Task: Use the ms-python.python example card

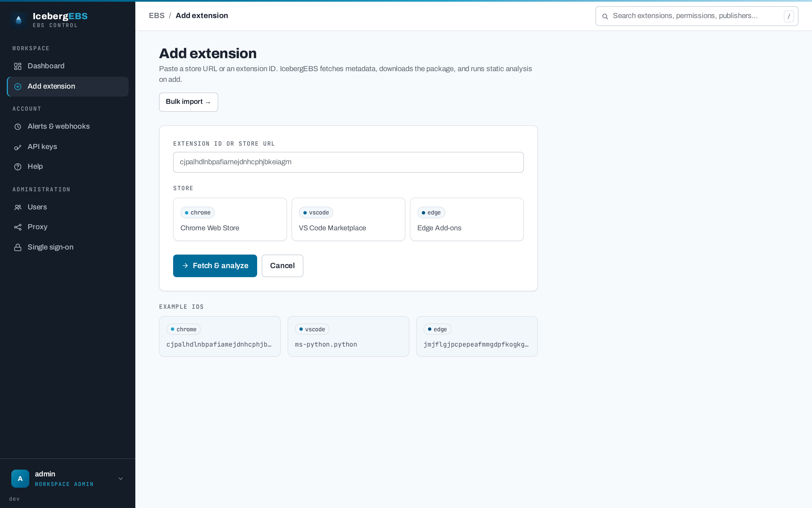Action: [x=348, y=336]
